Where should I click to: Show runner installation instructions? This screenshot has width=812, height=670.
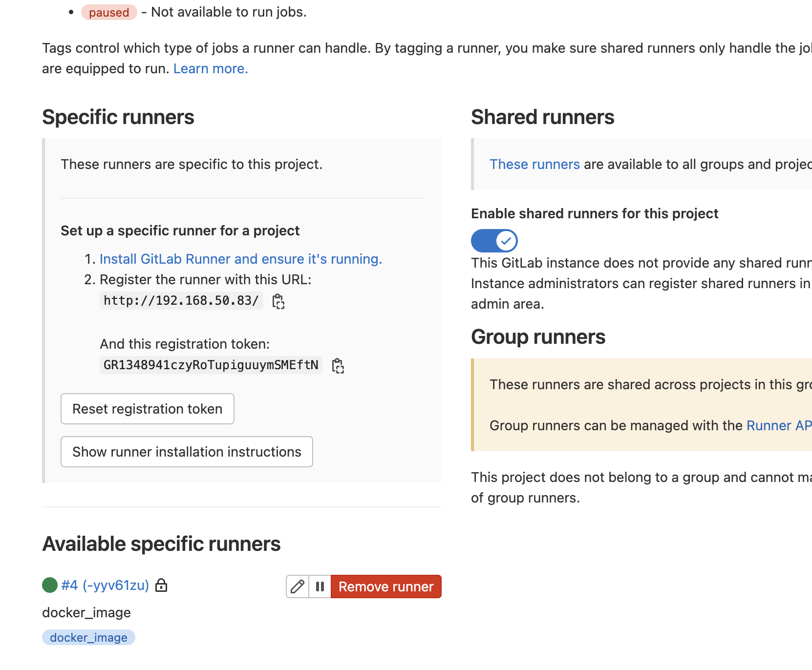(x=187, y=452)
